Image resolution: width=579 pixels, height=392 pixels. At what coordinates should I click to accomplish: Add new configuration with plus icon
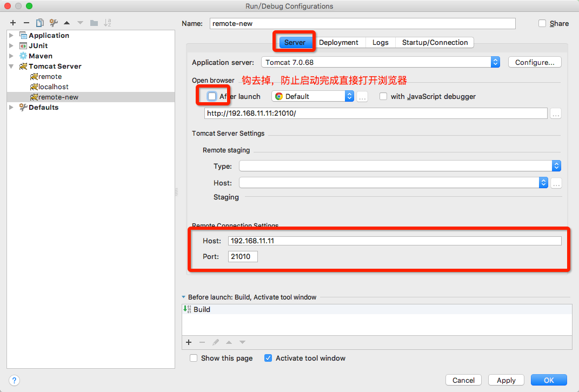[13, 23]
